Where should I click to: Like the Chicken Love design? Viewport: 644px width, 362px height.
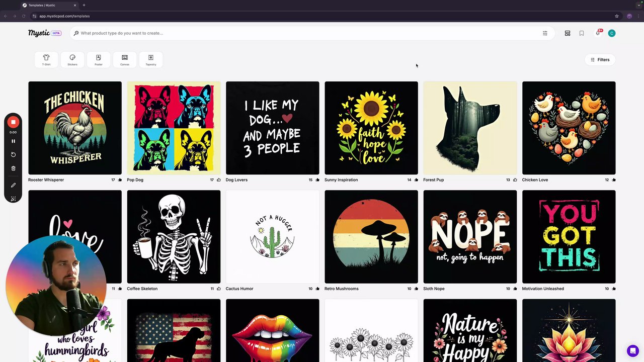(x=614, y=180)
